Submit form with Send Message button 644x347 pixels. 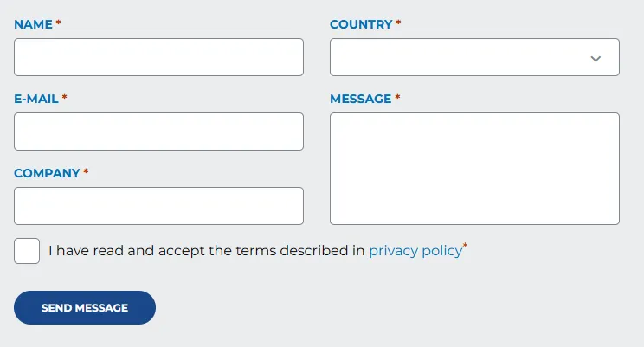[85, 307]
